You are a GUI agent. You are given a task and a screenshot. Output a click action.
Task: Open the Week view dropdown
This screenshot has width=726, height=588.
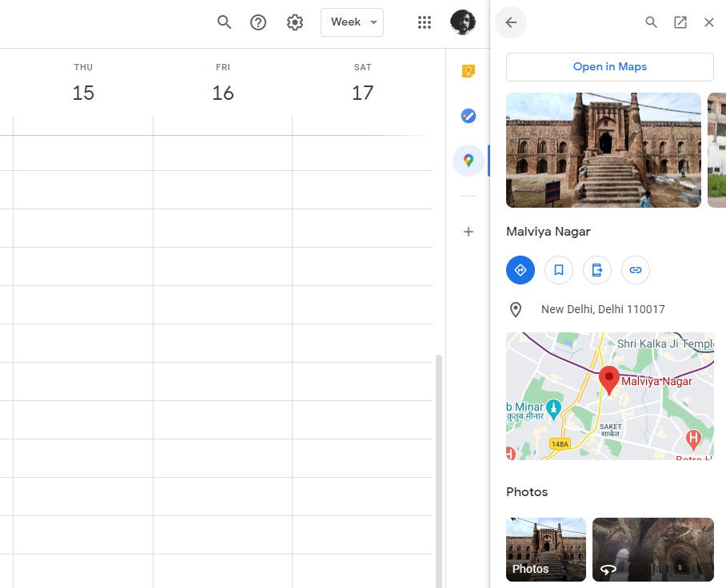(352, 22)
